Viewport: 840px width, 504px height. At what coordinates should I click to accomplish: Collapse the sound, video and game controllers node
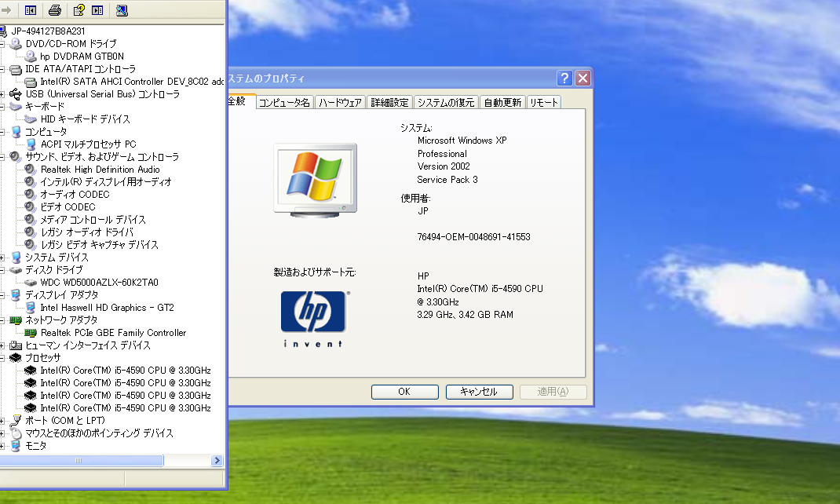(x=2, y=157)
